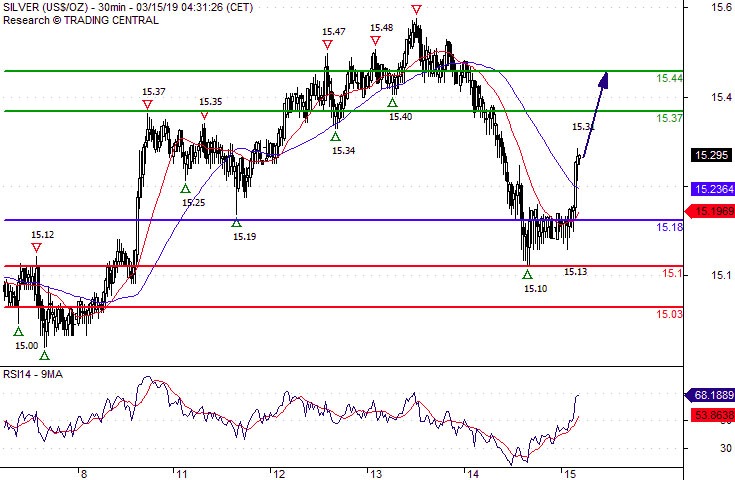Click the blue 15.18 pivot level label
The width and height of the screenshot is (735, 480).
click(669, 228)
